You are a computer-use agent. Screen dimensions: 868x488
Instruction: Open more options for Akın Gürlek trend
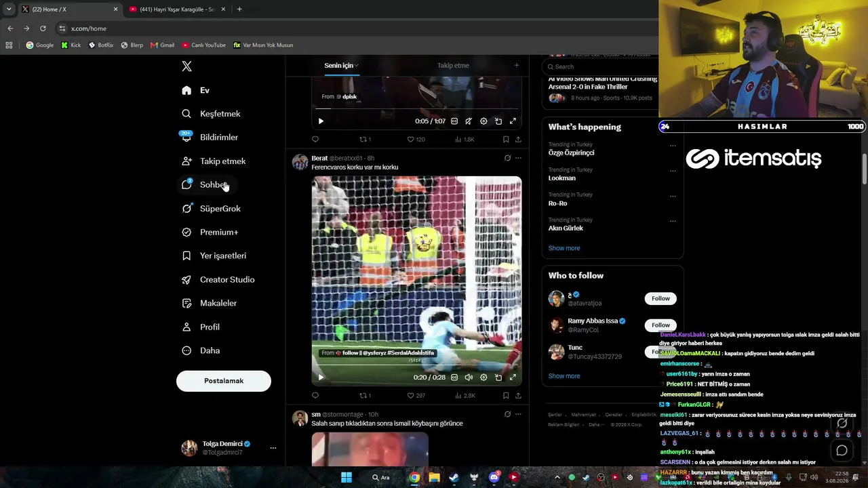coord(673,221)
